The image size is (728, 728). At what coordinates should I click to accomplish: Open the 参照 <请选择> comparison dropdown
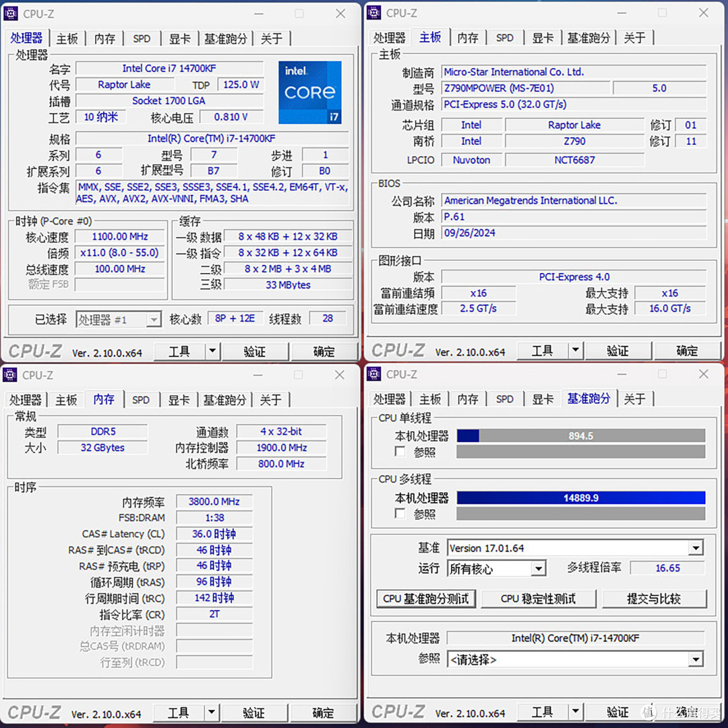point(696,659)
